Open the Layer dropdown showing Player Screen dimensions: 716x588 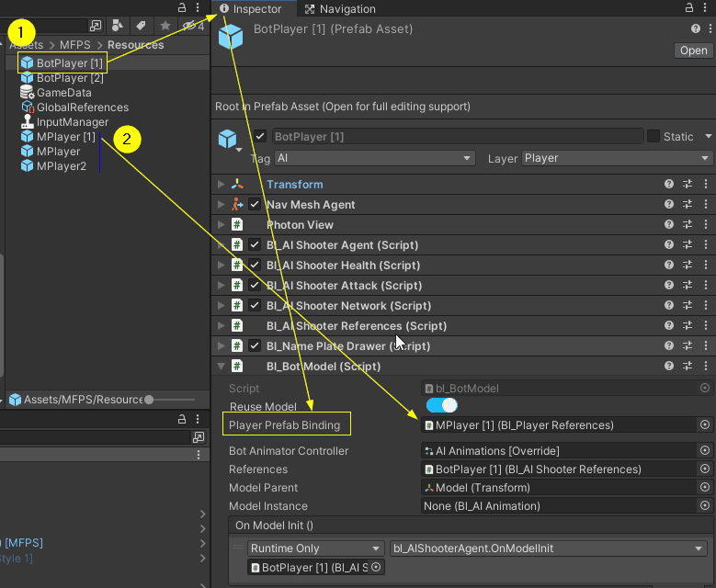click(x=616, y=158)
